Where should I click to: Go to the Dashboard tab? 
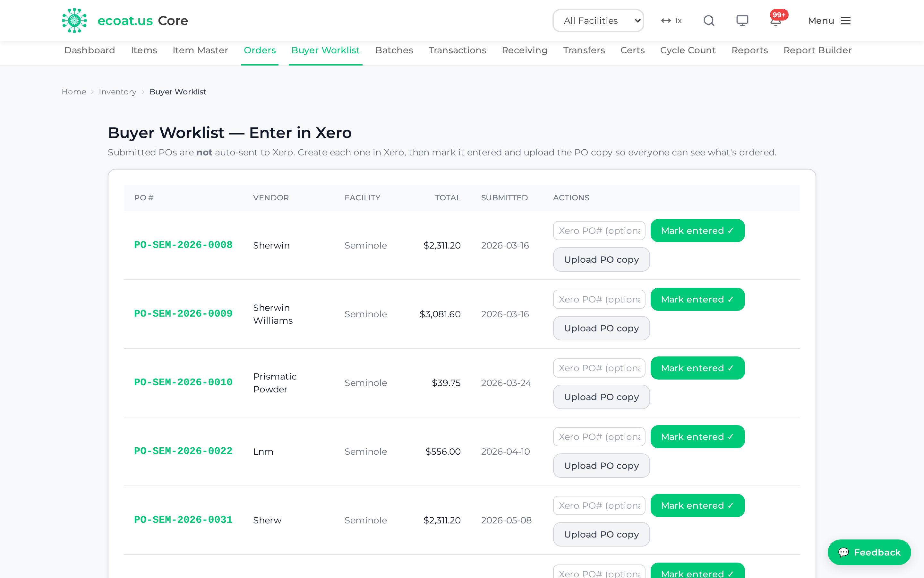(89, 50)
